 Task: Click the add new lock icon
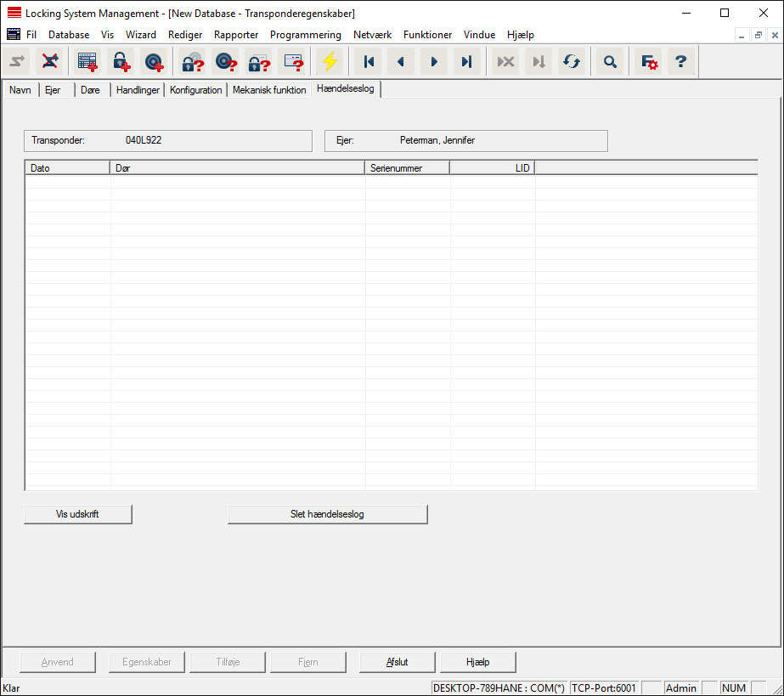(x=121, y=62)
